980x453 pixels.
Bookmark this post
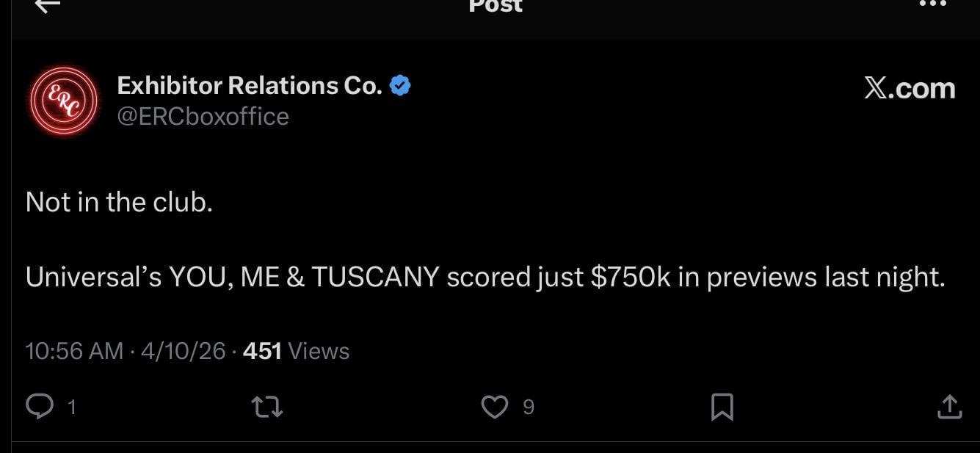tap(722, 407)
